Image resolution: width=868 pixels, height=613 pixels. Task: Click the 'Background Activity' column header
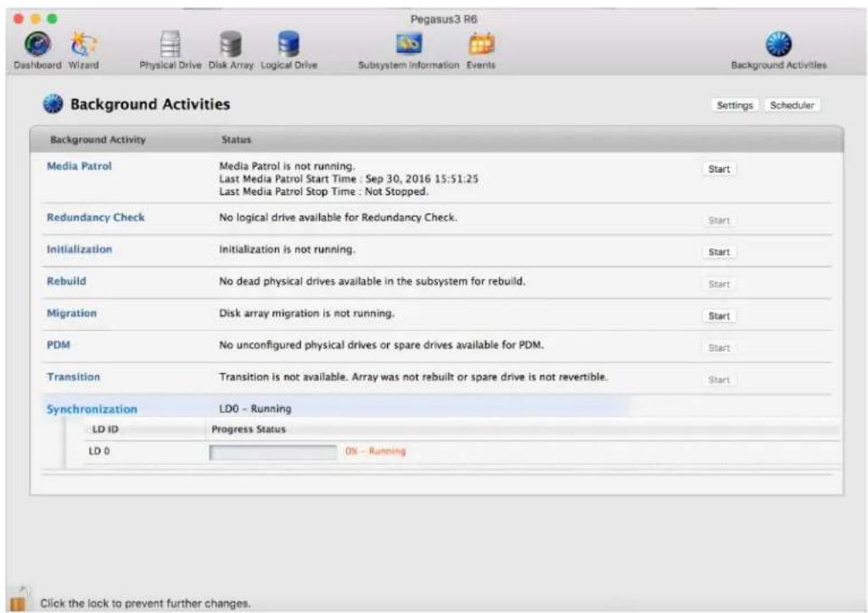click(x=98, y=140)
